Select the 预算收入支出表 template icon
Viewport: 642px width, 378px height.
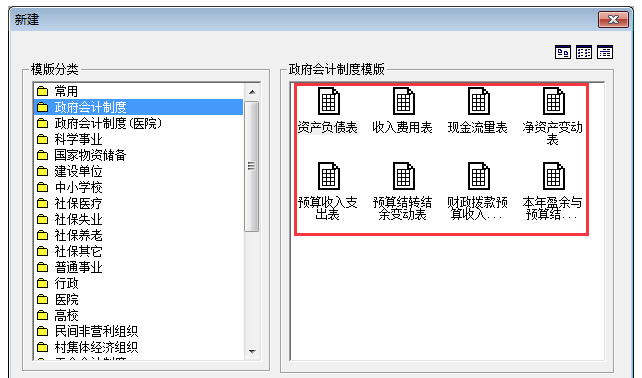point(328,176)
